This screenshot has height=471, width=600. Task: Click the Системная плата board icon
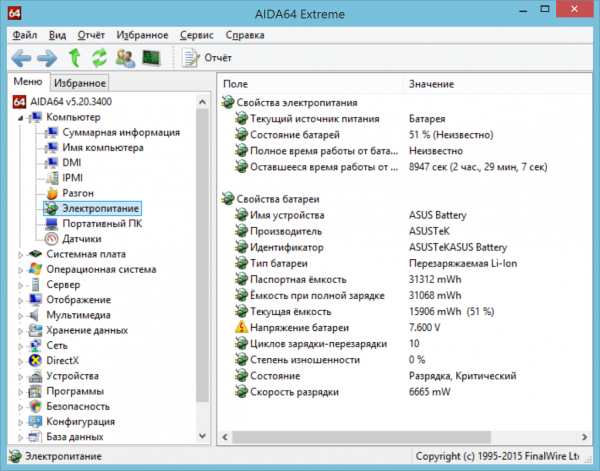tap(35, 254)
